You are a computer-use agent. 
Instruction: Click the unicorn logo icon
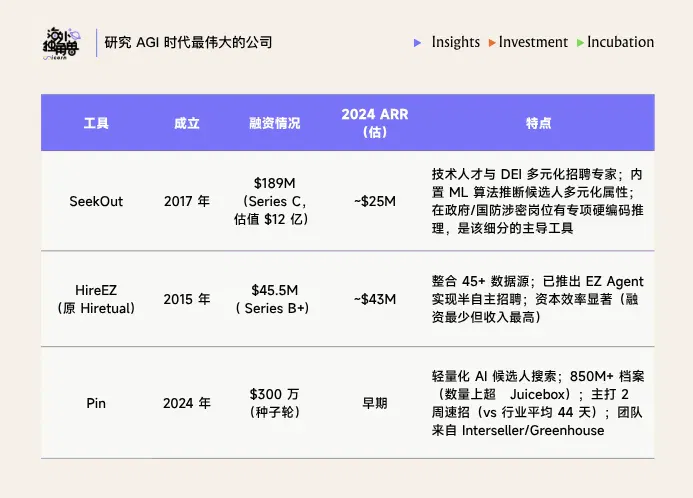click(x=61, y=43)
